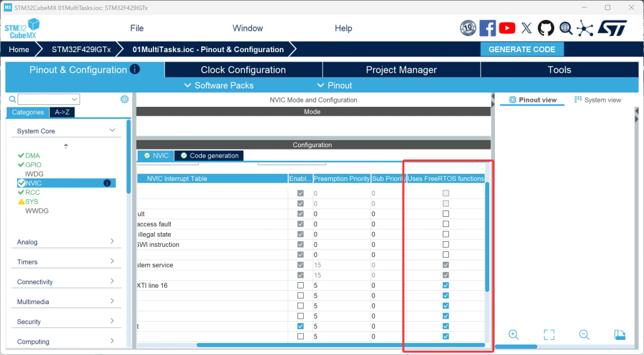Enable the EXTI line 16 interrupt checkbox

(x=301, y=285)
